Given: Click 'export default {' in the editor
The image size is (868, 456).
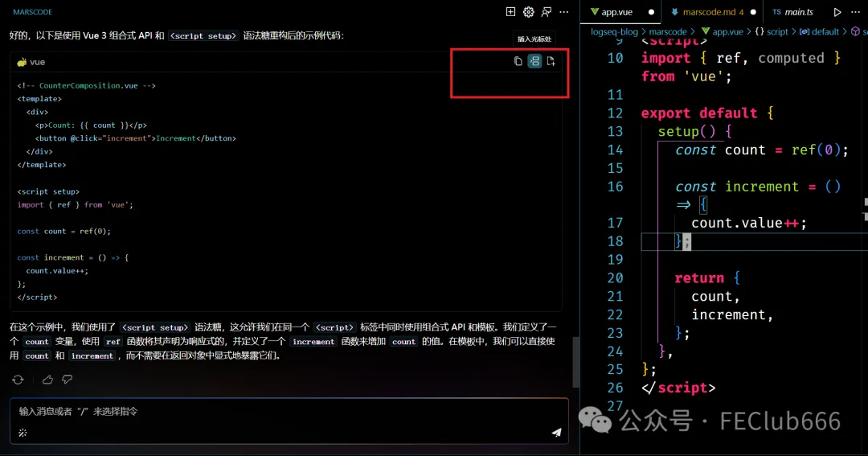Looking at the screenshot, I should [707, 113].
